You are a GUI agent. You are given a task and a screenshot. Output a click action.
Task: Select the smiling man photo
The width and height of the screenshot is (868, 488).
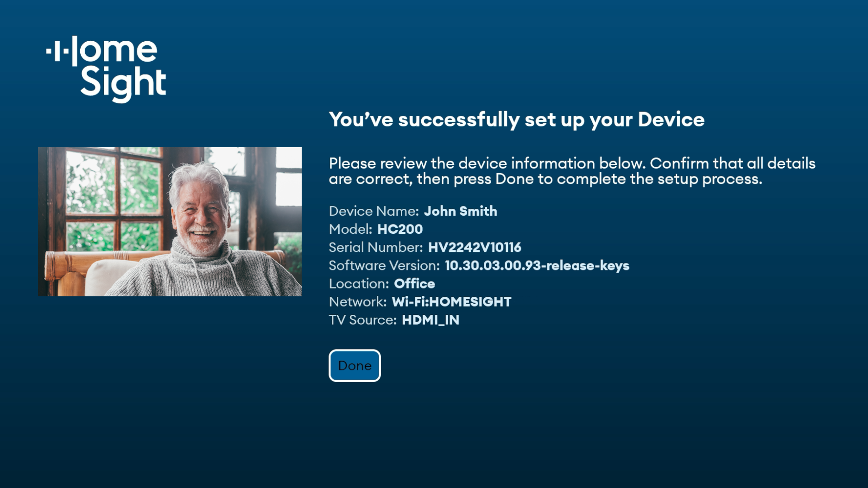tap(170, 221)
